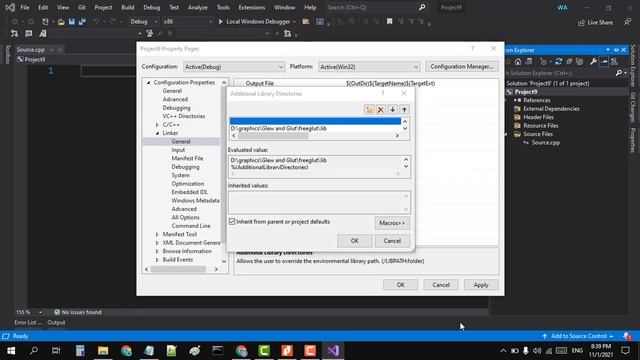Viewport: 640px width, 360px height.
Task: Click Apply in Property Pages
Action: pos(481,285)
